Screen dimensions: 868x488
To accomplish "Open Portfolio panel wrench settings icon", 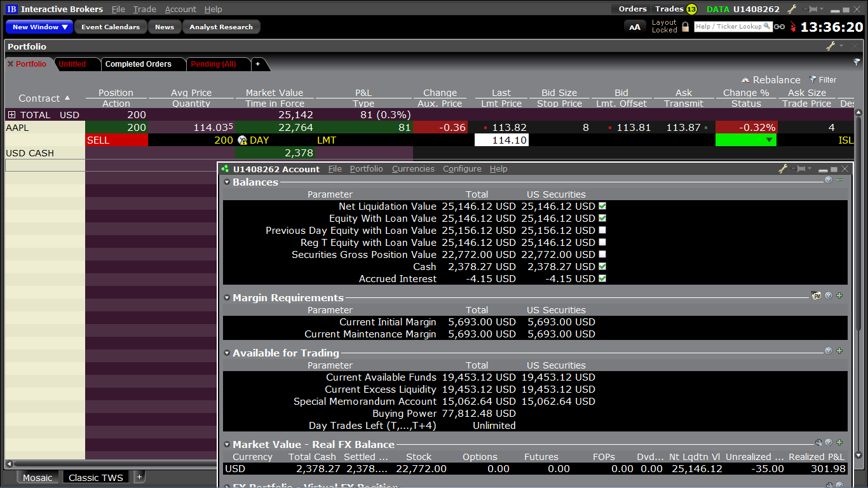I will pos(831,46).
